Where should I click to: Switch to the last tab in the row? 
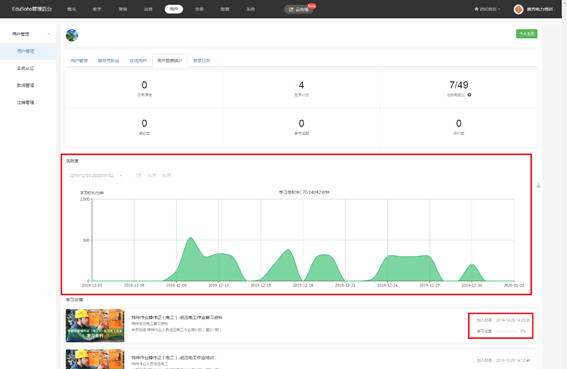click(x=201, y=61)
